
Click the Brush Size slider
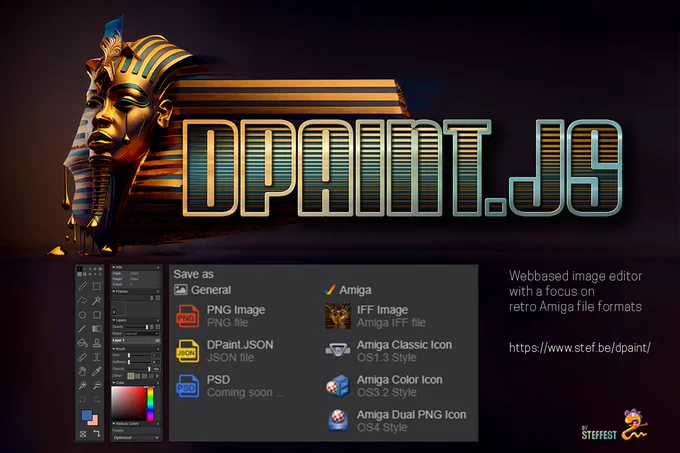coord(139,355)
